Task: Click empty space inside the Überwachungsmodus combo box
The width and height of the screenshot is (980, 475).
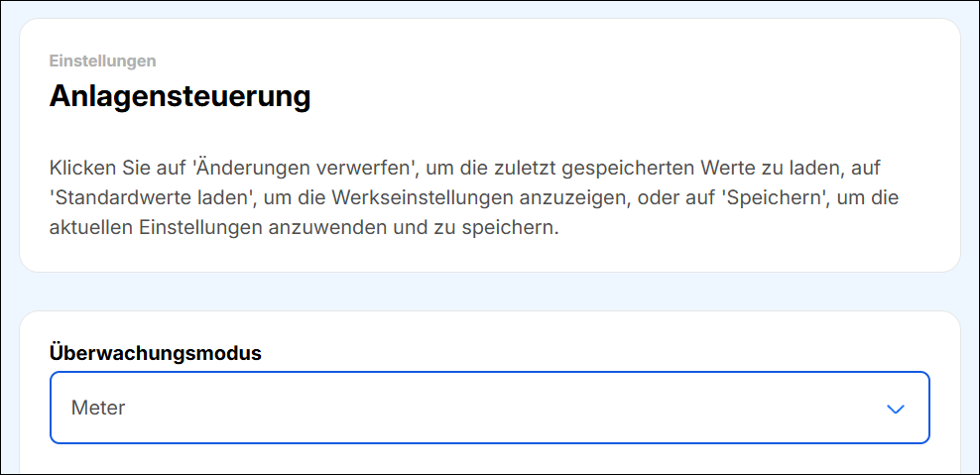Action: (496, 408)
